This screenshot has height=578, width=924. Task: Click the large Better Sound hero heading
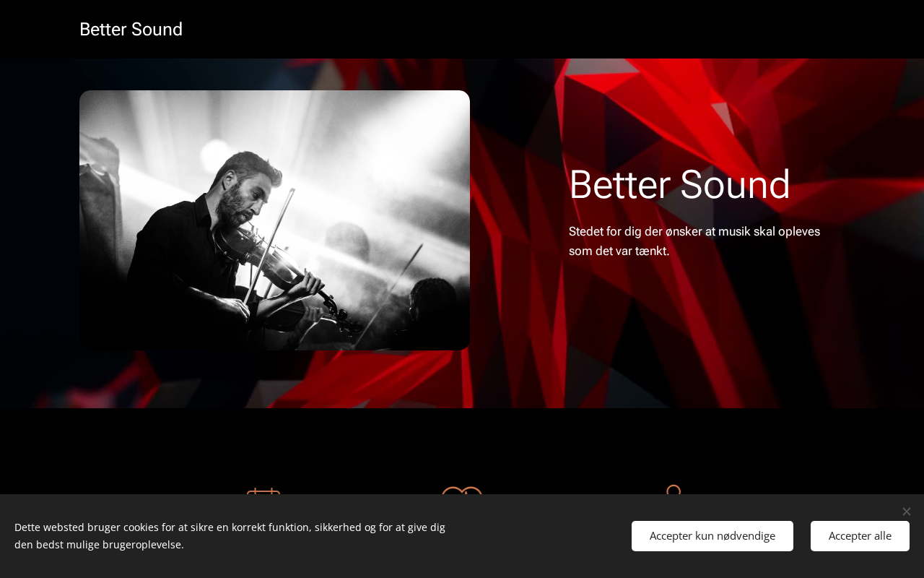click(679, 184)
